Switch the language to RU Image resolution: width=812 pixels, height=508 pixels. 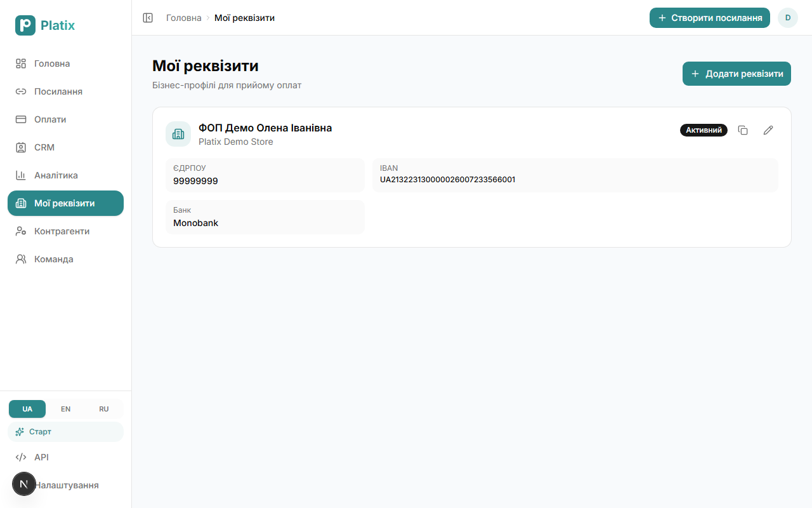(104, 409)
